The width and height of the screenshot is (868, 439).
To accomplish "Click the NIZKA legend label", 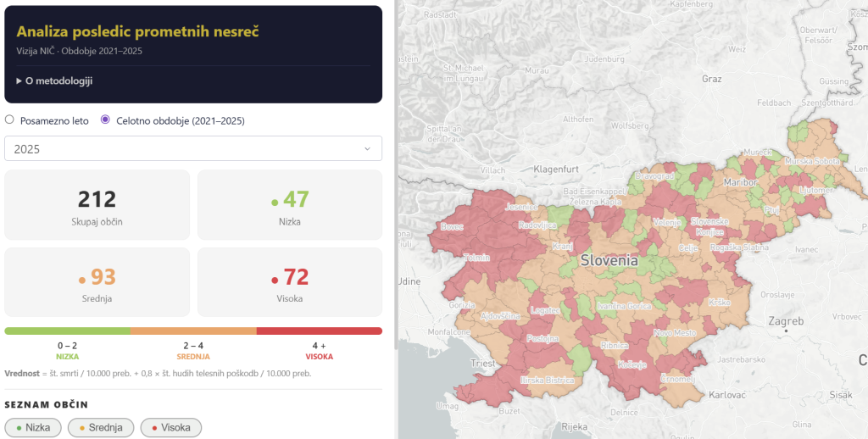I will (68, 357).
